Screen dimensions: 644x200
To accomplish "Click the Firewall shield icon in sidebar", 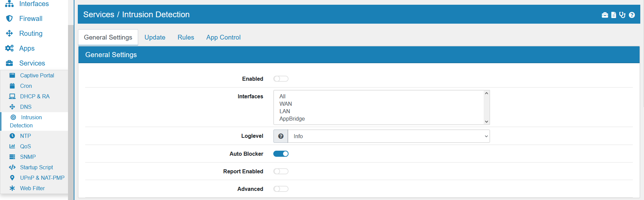I will pos(9,19).
